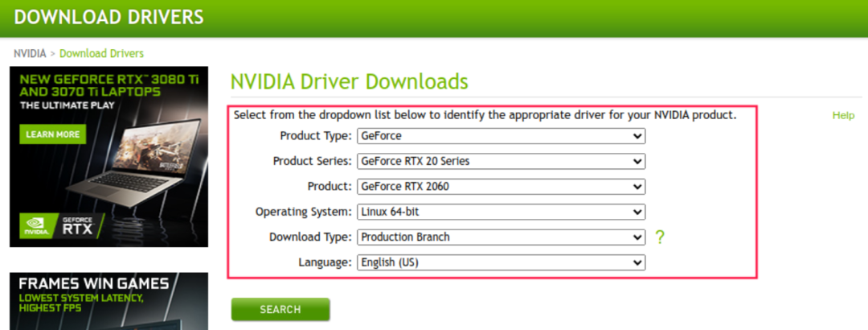Click the Operating System label
This screenshot has height=330, width=868.
[303, 212]
